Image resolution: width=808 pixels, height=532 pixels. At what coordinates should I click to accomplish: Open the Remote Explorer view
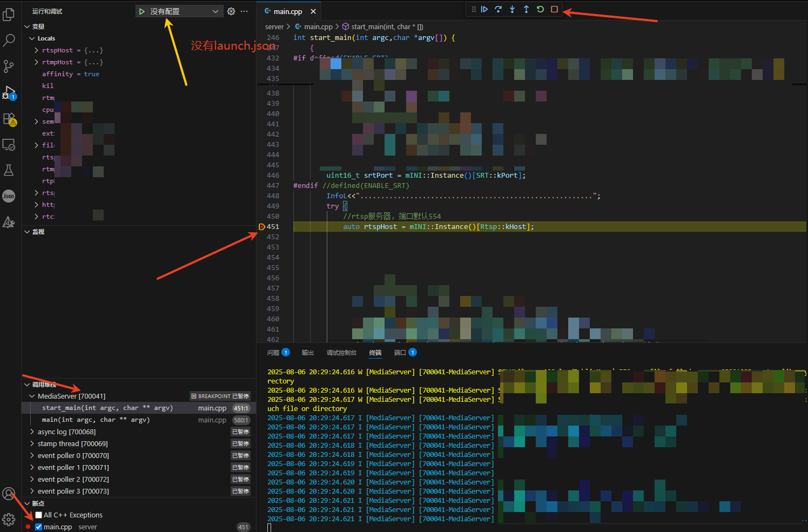click(x=9, y=144)
